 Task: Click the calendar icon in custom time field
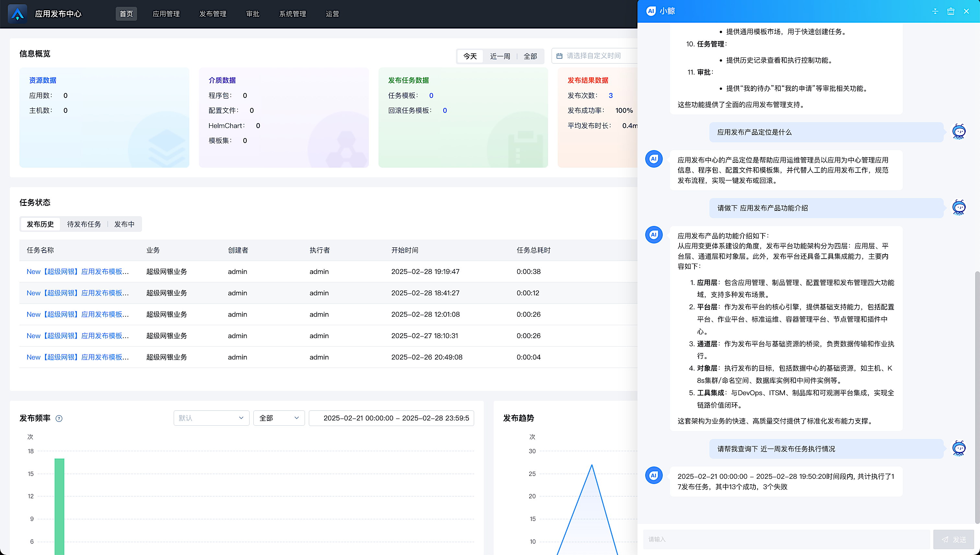pyautogui.click(x=559, y=56)
